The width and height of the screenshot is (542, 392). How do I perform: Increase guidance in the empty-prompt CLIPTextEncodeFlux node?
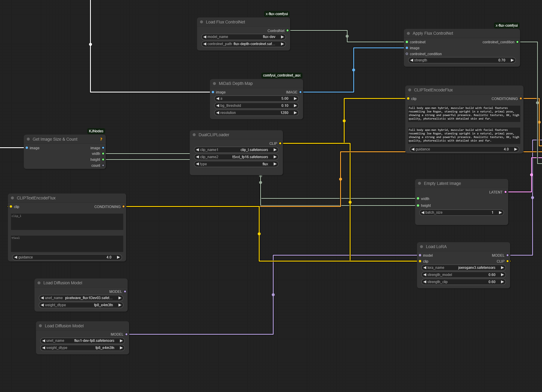coord(118,257)
